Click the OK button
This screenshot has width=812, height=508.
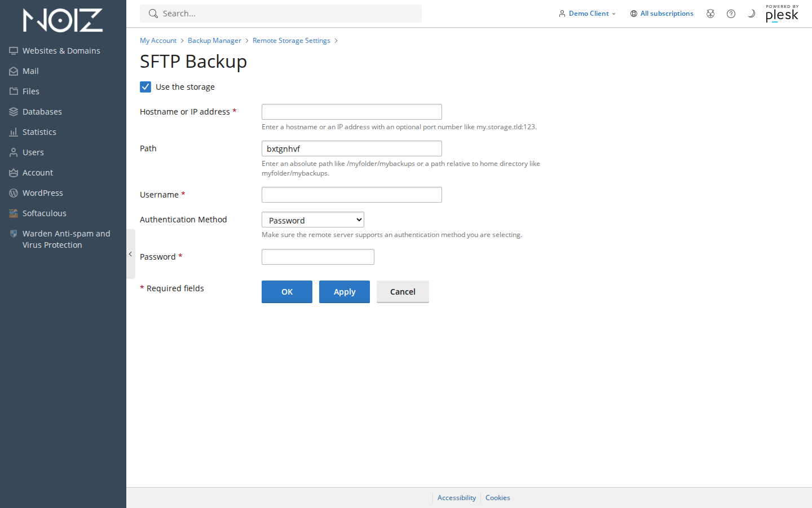[287, 292]
